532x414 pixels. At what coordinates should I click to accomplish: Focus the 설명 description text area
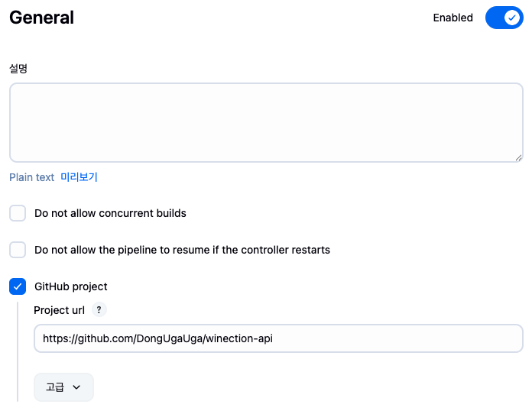[266, 122]
